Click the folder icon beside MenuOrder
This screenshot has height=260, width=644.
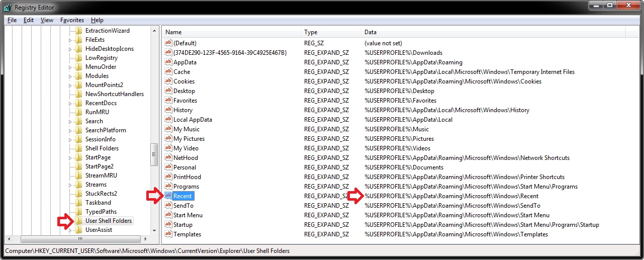[78, 67]
